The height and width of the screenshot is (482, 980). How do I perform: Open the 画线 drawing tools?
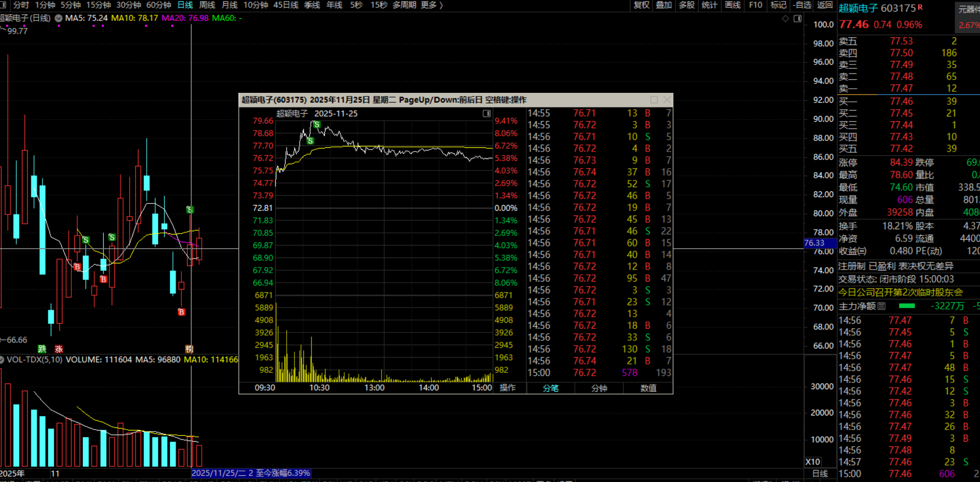(x=733, y=5)
